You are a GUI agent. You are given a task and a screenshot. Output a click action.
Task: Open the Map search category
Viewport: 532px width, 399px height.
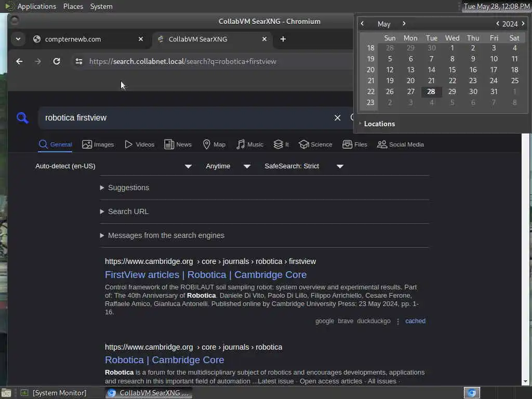tap(214, 144)
